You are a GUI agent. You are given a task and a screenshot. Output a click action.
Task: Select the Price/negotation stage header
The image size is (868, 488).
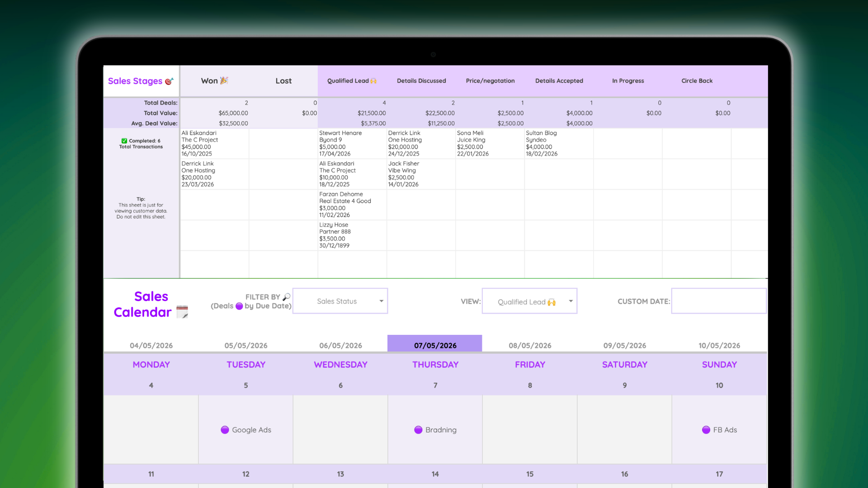click(490, 81)
